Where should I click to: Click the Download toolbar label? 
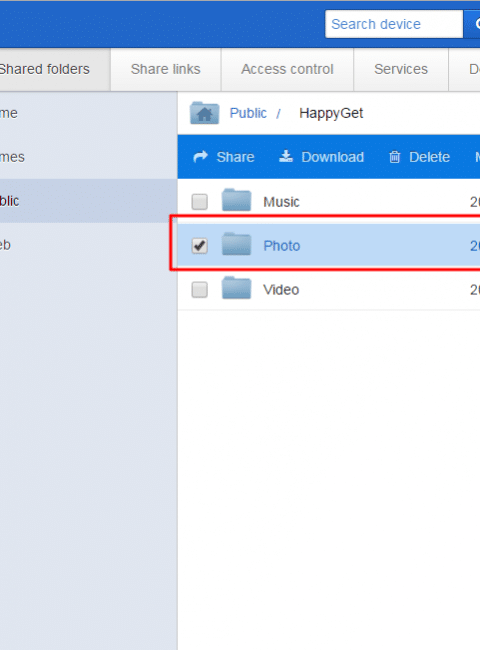[332, 157]
